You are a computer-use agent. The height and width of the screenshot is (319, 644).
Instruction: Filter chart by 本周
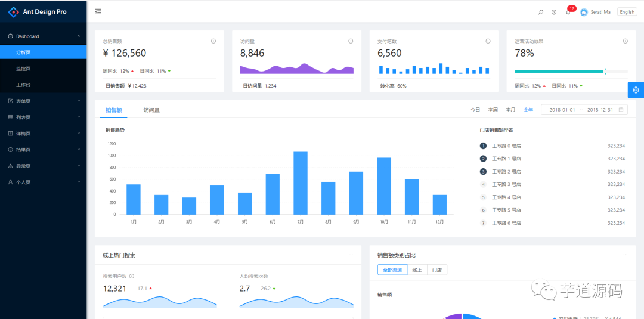[x=493, y=110]
